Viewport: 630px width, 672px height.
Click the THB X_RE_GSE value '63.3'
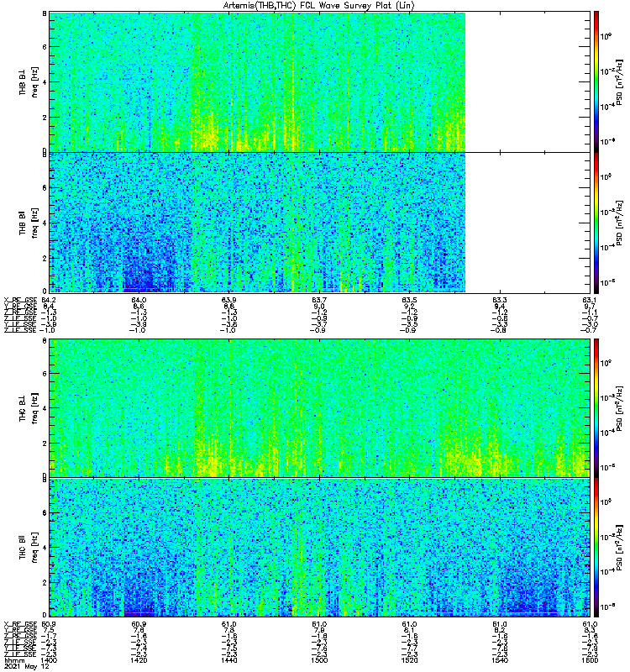tap(500, 300)
